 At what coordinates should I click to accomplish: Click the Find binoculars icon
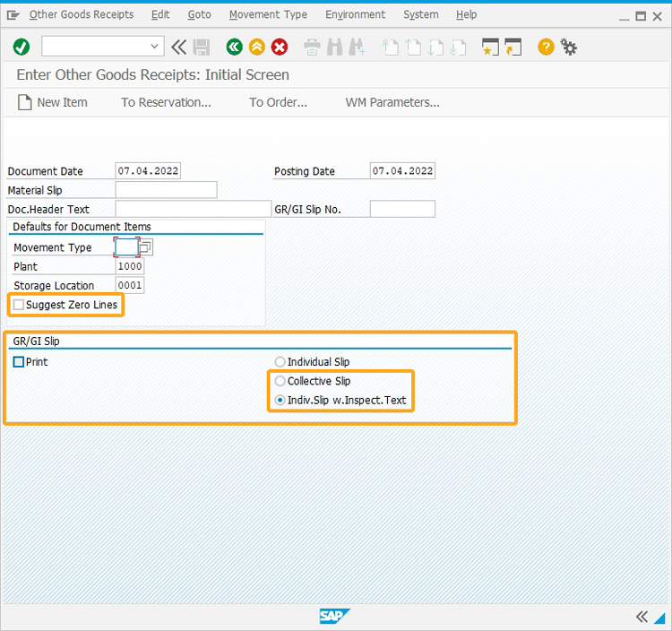pyautogui.click(x=335, y=48)
